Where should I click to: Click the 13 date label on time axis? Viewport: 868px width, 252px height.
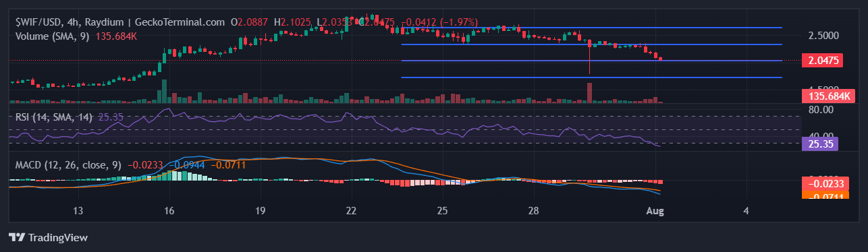(78, 211)
